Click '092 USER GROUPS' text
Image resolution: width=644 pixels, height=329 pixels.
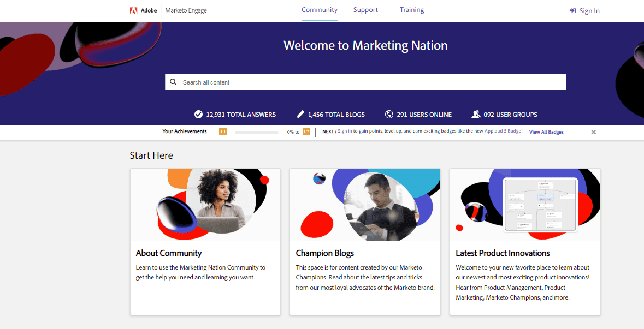(511, 115)
